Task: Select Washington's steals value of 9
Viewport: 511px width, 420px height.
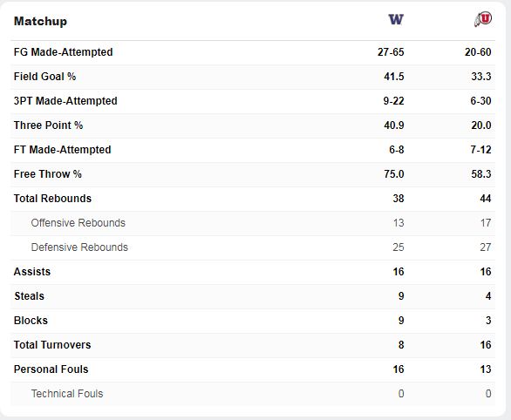Action: (401, 296)
